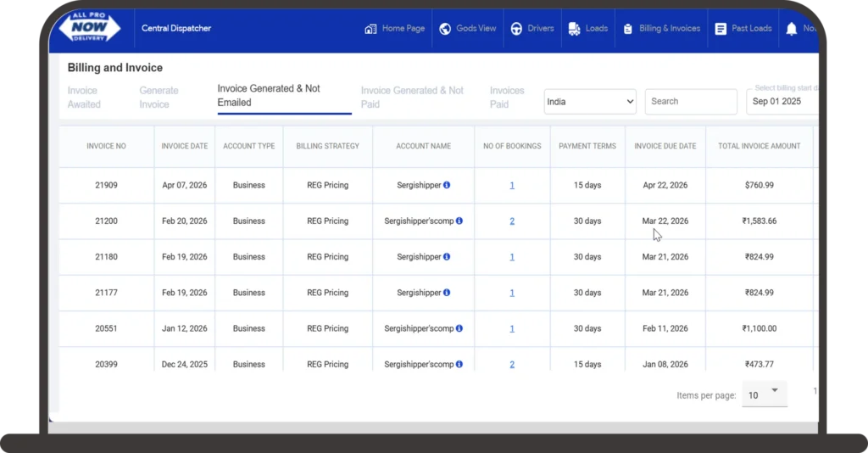
Task: Open Drivers via steering wheel icon
Action: (x=516, y=29)
